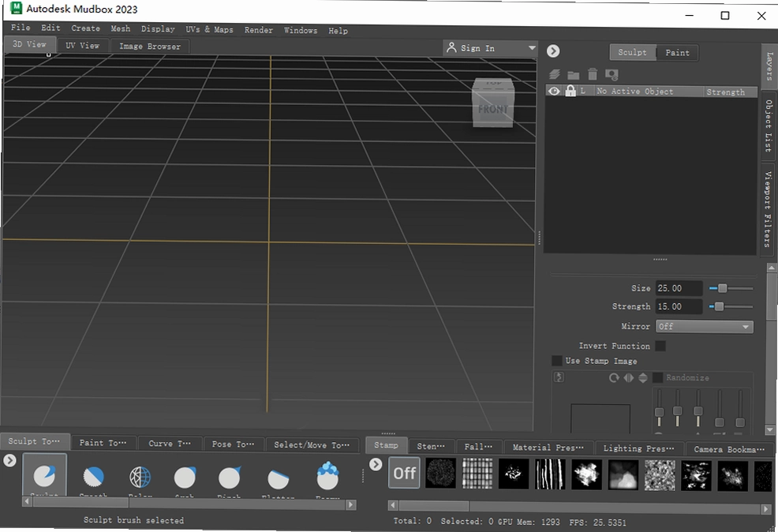
Task: Open the Material Presets tray tab
Action: tap(548, 448)
